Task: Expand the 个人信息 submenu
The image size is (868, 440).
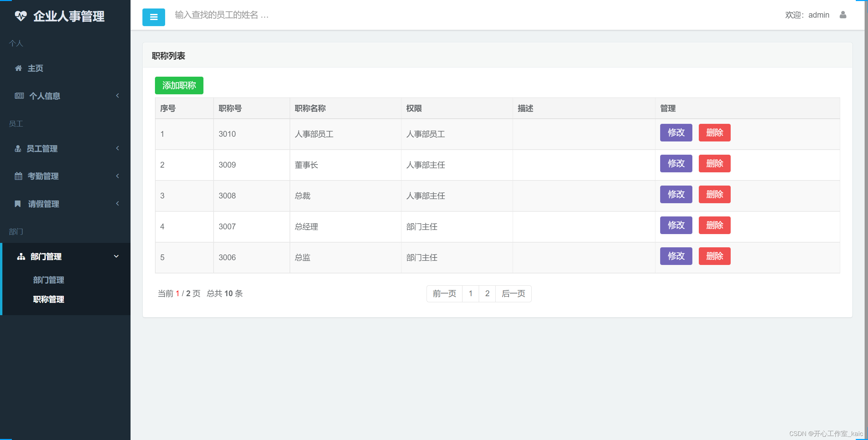Action: [117, 96]
